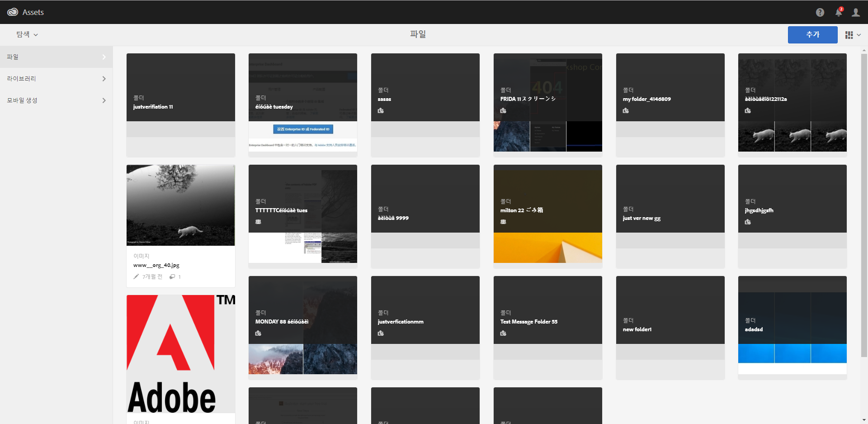
Task: Click the share icon on justverficationmm folder
Action: pyautogui.click(x=381, y=333)
